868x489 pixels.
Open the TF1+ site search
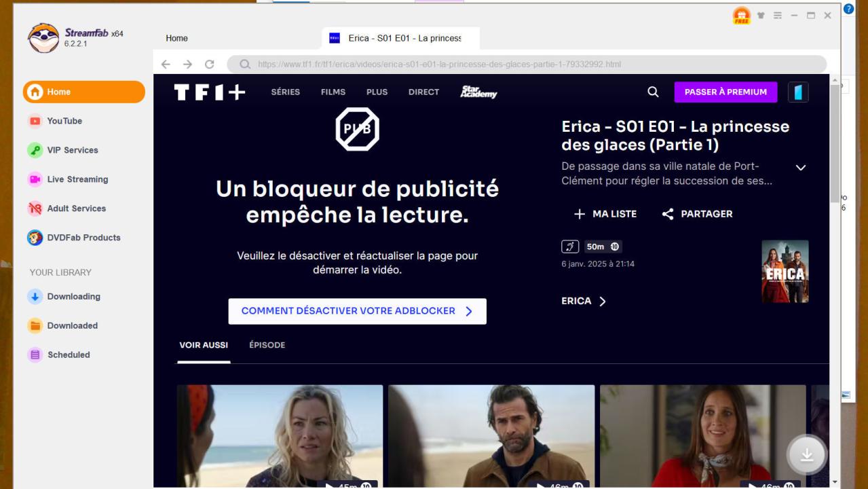pos(653,92)
